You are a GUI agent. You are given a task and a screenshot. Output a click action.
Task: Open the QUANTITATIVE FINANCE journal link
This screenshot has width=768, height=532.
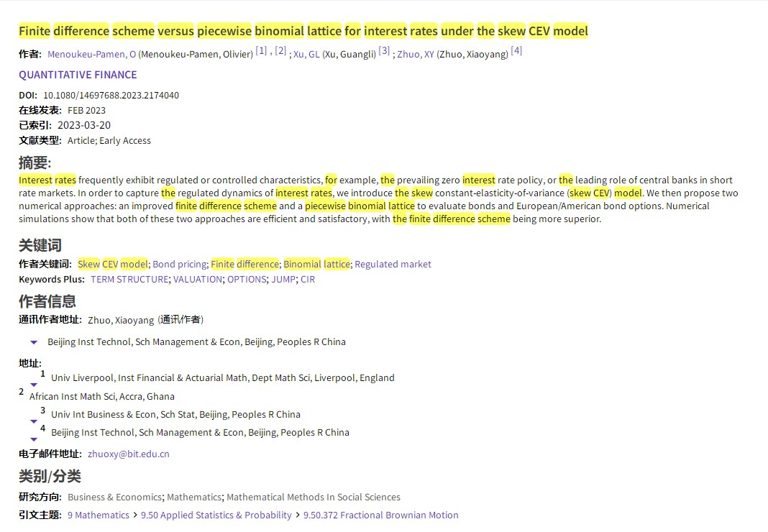click(x=78, y=75)
